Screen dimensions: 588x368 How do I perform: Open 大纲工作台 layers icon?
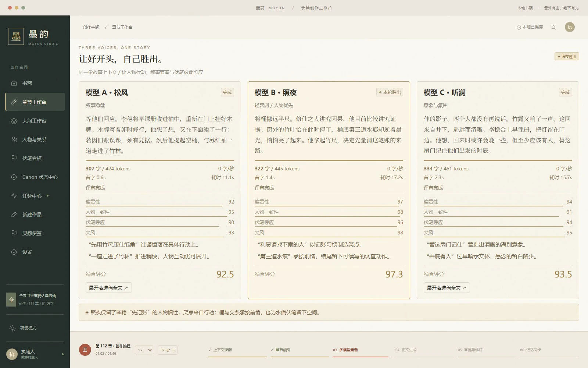(x=14, y=121)
